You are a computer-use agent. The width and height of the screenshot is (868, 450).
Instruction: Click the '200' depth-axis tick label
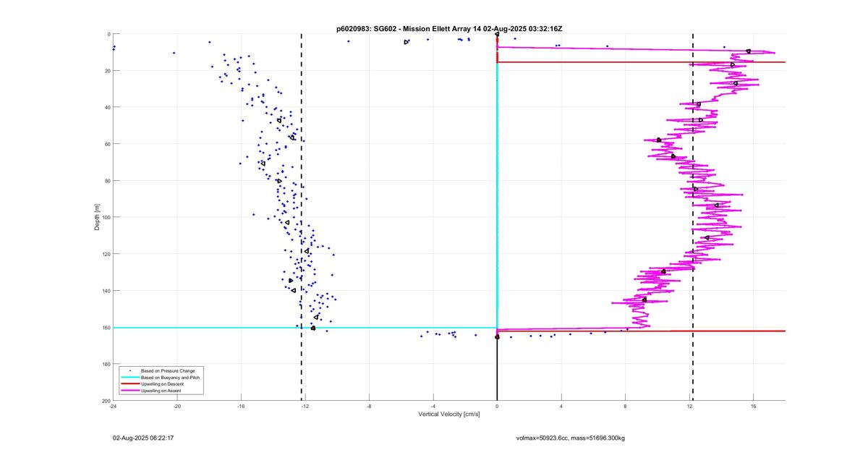coord(106,401)
